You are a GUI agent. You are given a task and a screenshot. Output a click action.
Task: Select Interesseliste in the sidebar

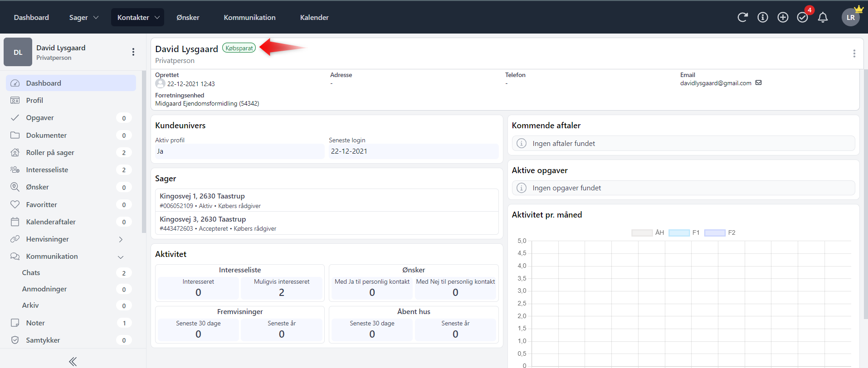click(x=47, y=169)
